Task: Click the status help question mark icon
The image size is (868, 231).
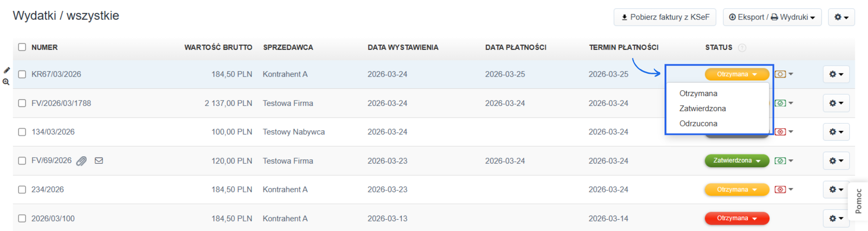Action: (742, 48)
